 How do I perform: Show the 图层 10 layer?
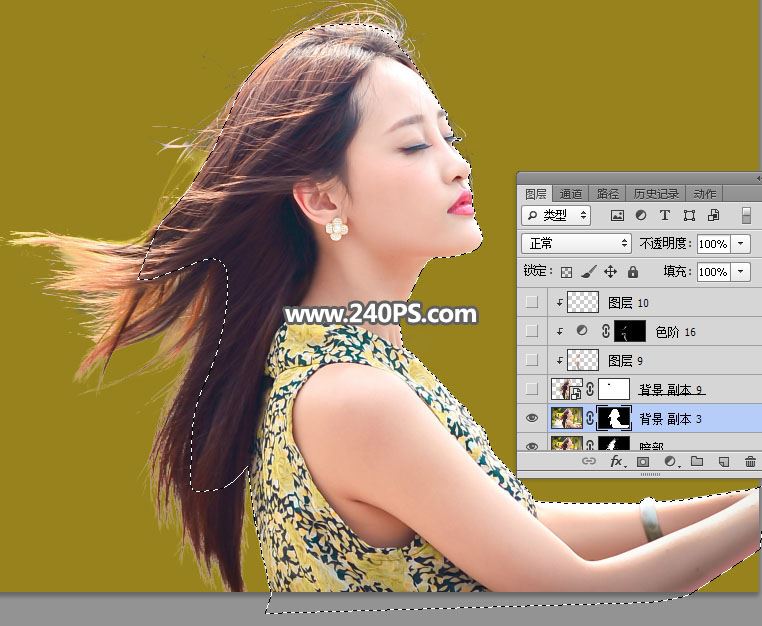tap(532, 302)
